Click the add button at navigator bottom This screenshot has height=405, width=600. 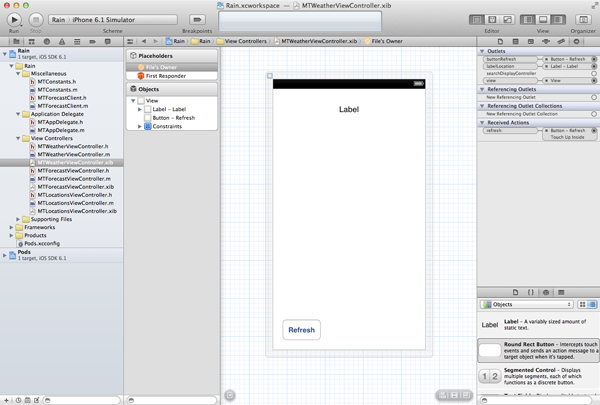click(7, 400)
